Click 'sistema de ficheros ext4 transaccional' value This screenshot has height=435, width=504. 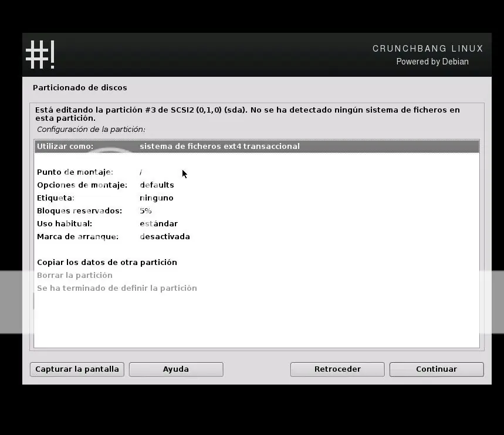click(219, 146)
